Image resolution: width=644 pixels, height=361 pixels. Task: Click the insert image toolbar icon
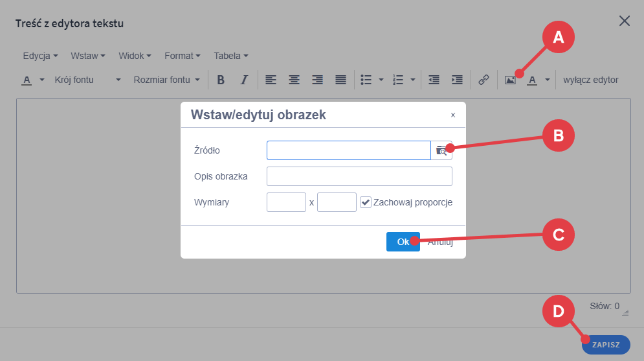pyautogui.click(x=510, y=80)
